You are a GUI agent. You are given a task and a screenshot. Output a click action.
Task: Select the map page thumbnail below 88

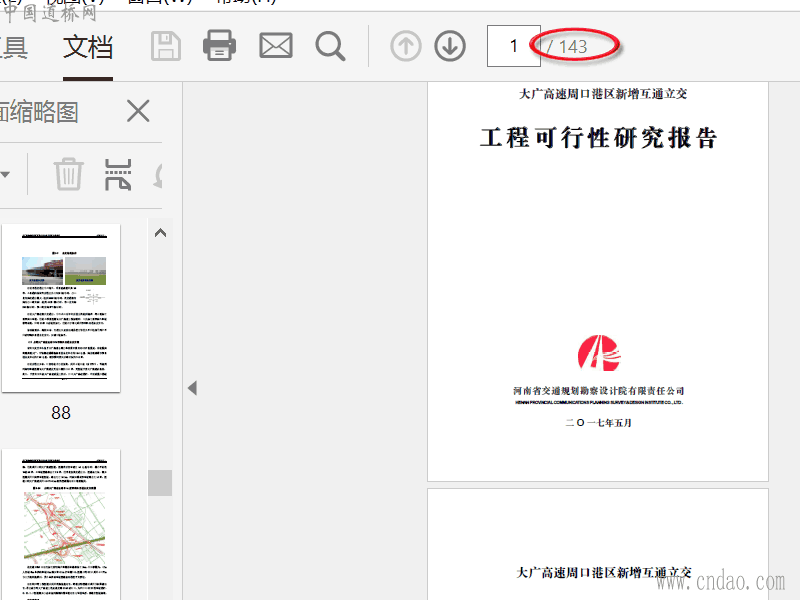(61, 524)
